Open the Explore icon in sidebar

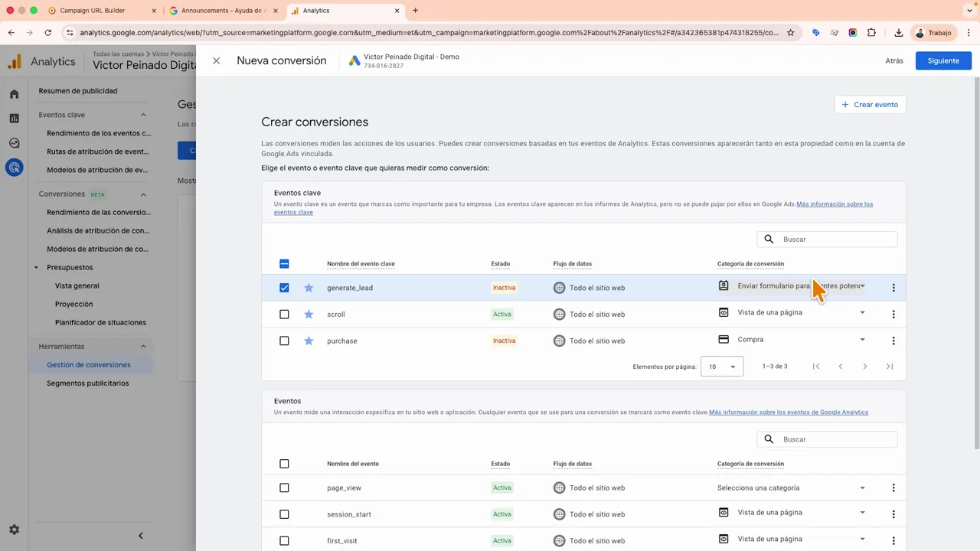pyautogui.click(x=14, y=143)
